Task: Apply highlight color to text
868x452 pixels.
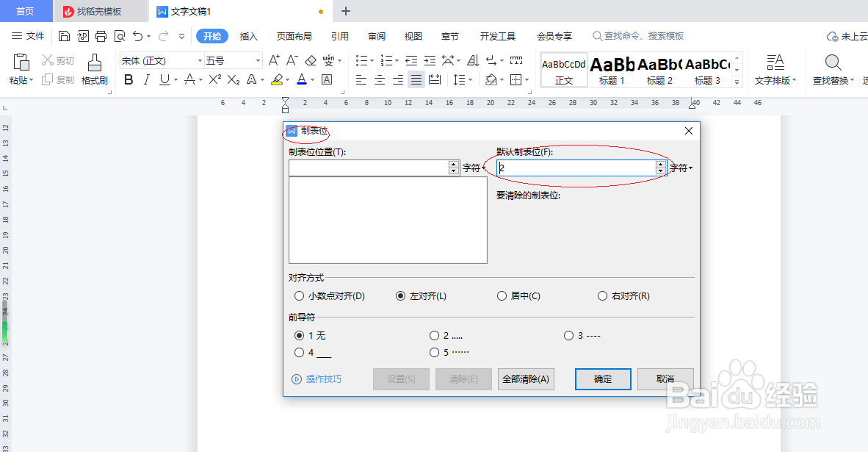Action: coord(278,79)
